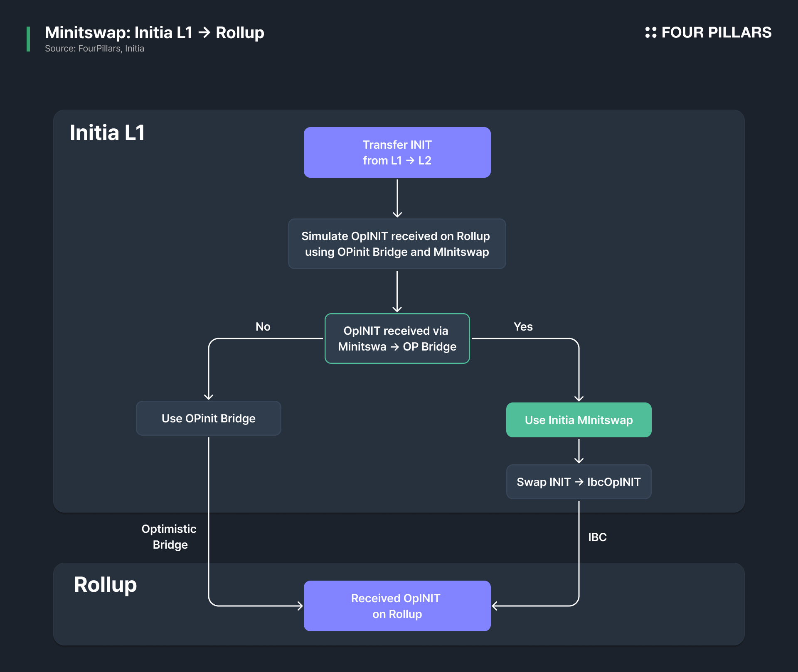
Task: Click the 'Use OPinit Bridge' box
Action: point(208,418)
